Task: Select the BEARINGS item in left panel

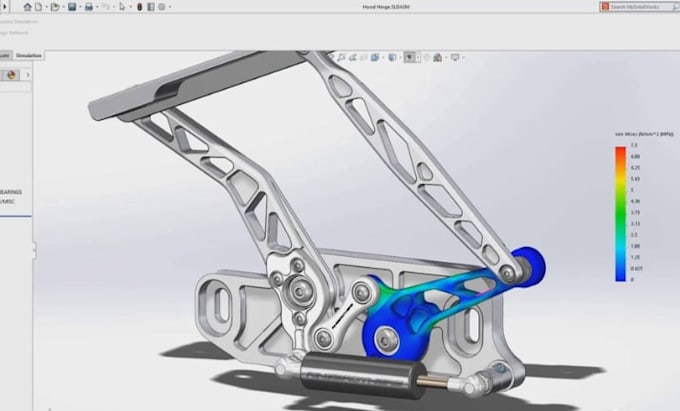Action: point(11,192)
